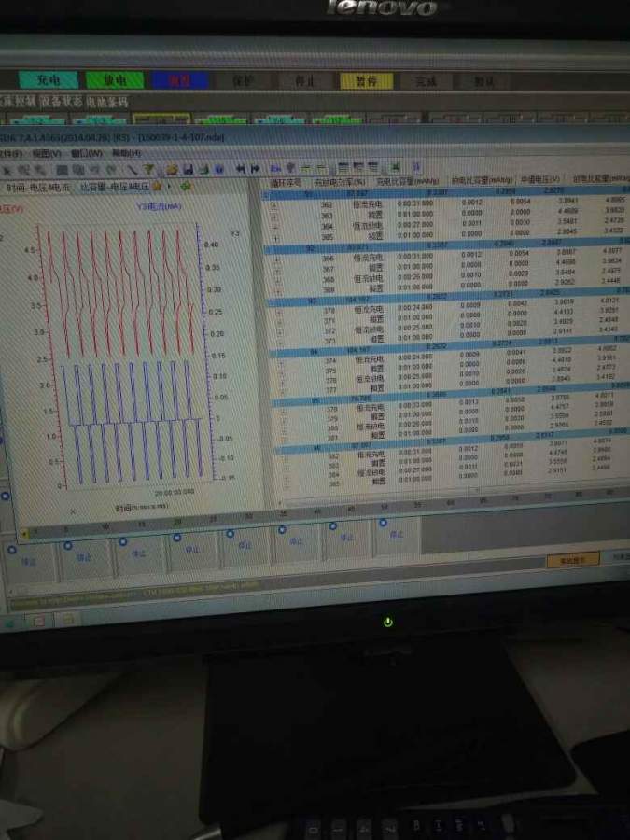630x840 pixels.
Task: Open the first pinned app on taskbar
Action: [38, 622]
